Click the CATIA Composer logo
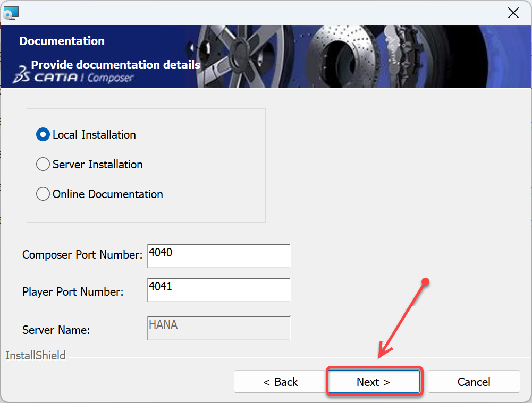The width and height of the screenshot is (532, 403). pyautogui.click(x=74, y=77)
